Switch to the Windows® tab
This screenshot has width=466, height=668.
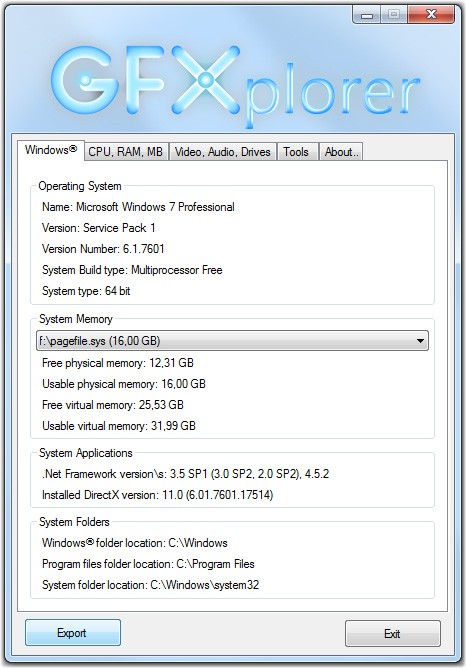[51, 150]
